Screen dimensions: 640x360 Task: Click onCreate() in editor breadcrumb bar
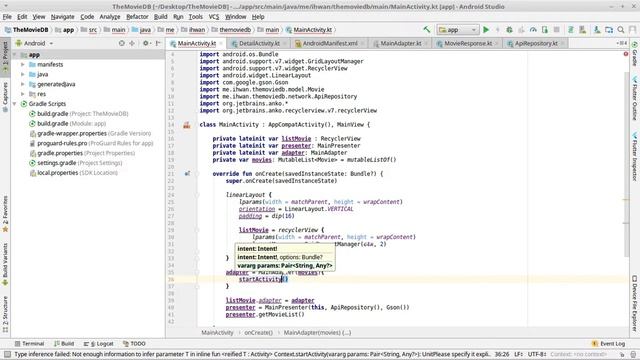coord(258,333)
